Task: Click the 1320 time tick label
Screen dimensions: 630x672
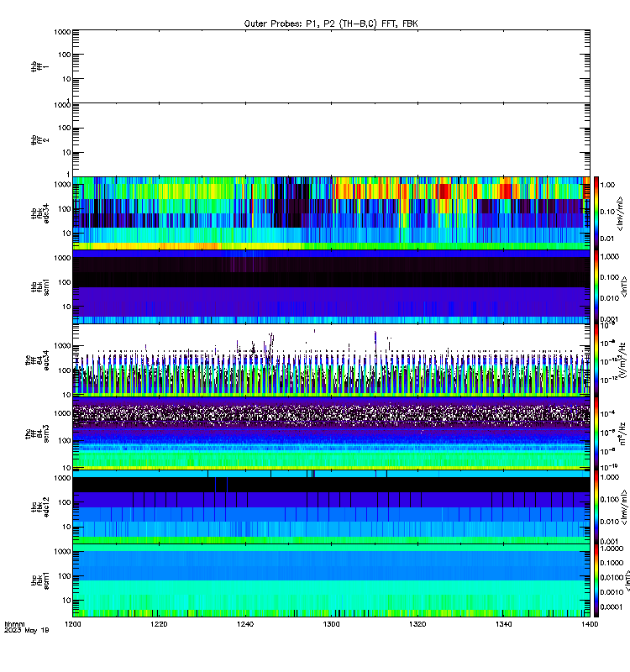Action: coord(417,624)
